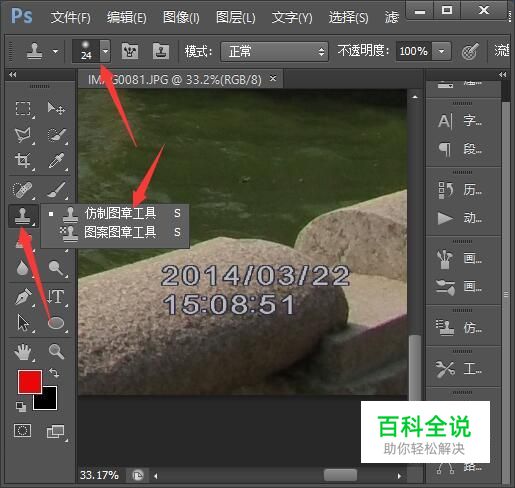Select the Dodge tool
The image size is (515, 488).
[56, 268]
